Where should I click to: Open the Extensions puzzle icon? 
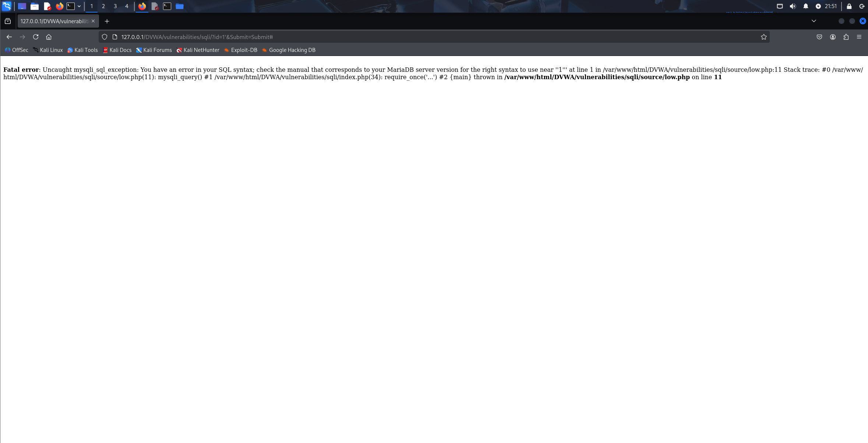pos(846,37)
